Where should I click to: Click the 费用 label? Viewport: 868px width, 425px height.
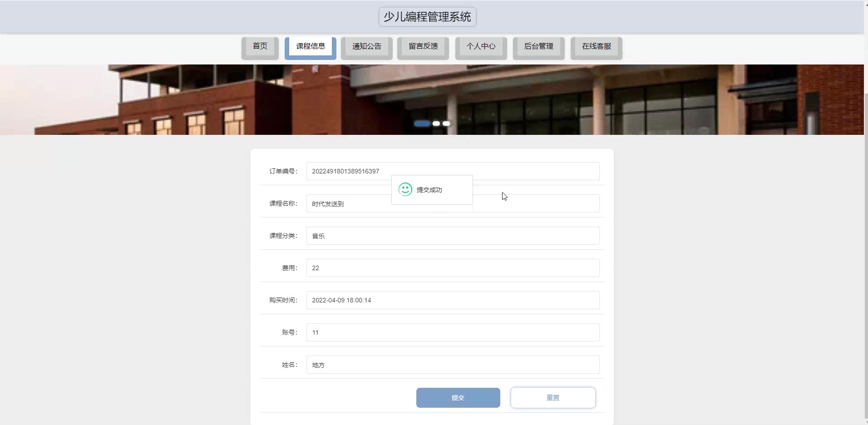290,268
